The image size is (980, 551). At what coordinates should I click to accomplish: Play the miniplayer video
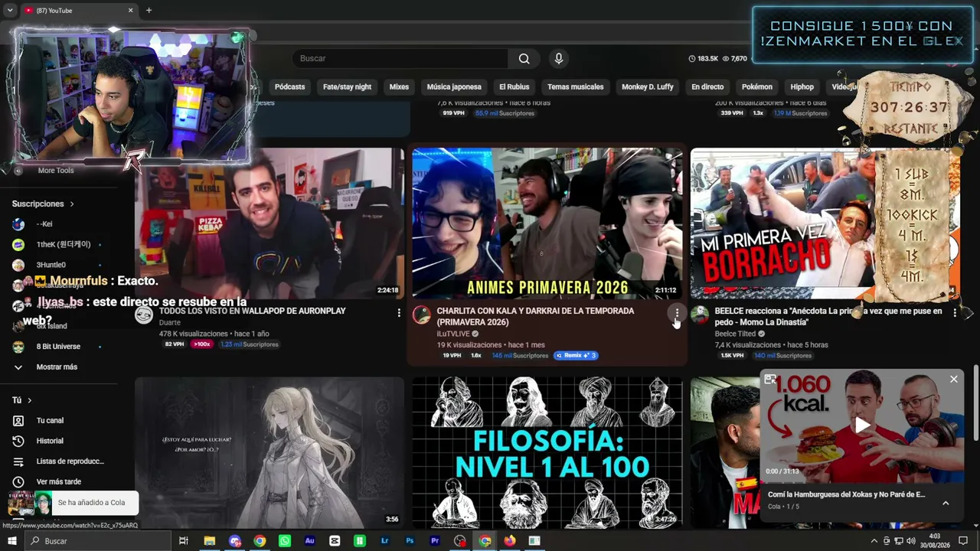(x=863, y=425)
